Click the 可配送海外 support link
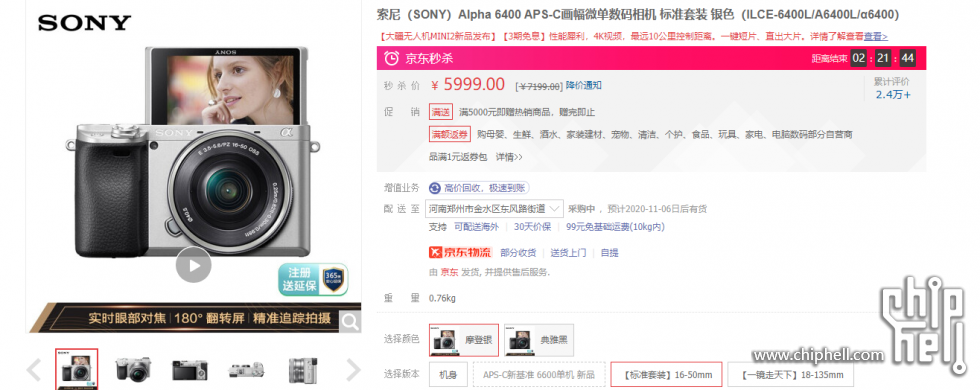Image resolution: width=980 pixels, height=390 pixels. [476, 227]
